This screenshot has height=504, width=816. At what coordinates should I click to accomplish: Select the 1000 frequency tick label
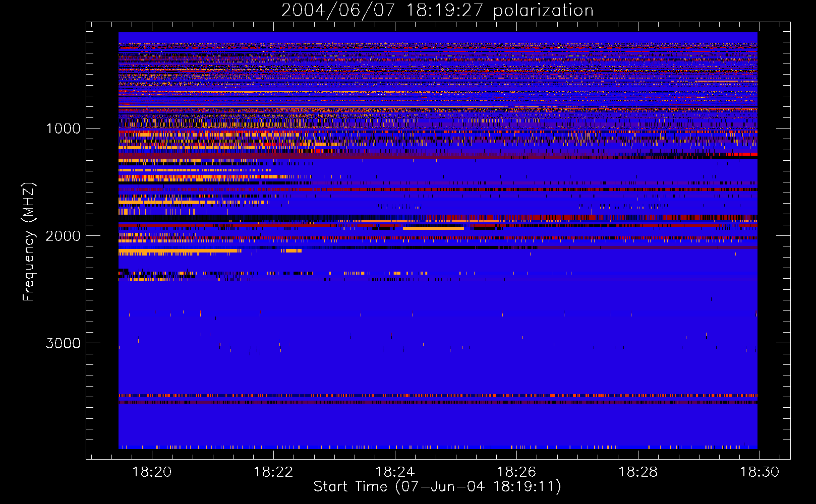(63, 129)
